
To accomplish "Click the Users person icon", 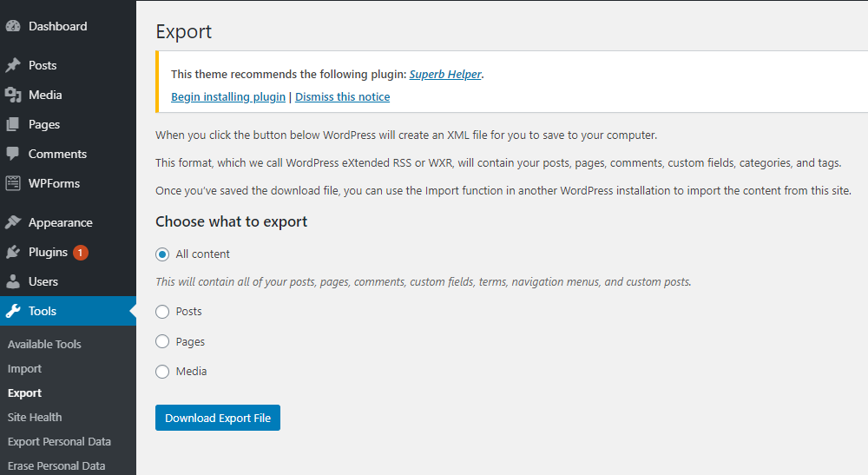I will coord(13,281).
